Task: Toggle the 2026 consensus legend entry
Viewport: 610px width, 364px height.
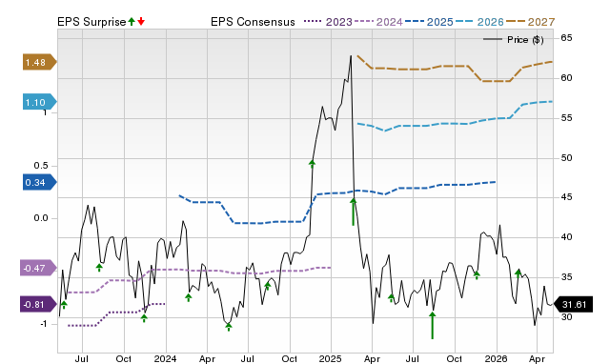Action: pos(479,22)
